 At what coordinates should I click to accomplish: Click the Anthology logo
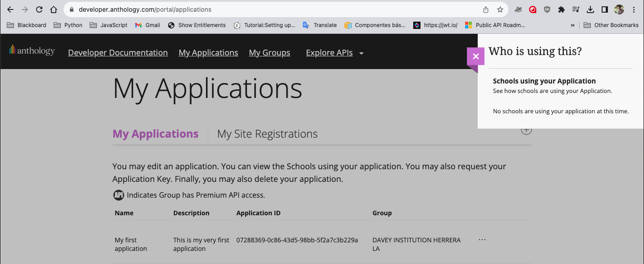pos(32,51)
